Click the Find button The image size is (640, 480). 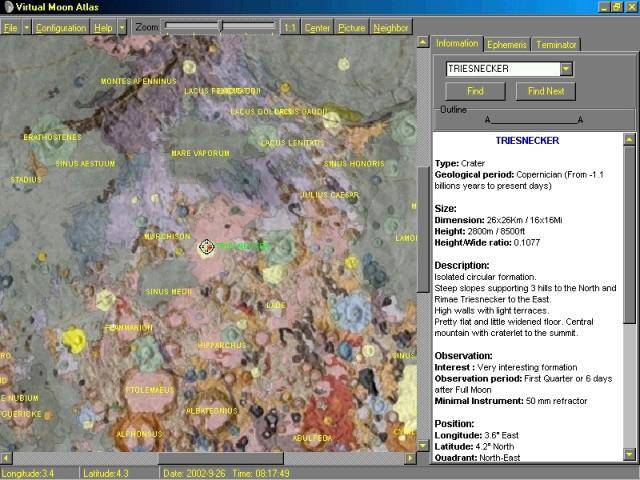475,91
